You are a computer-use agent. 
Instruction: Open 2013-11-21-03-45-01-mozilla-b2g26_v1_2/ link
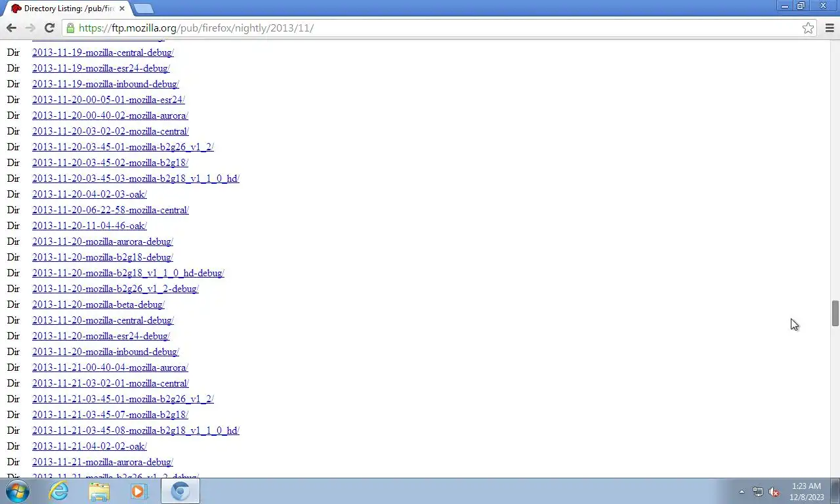tap(123, 399)
